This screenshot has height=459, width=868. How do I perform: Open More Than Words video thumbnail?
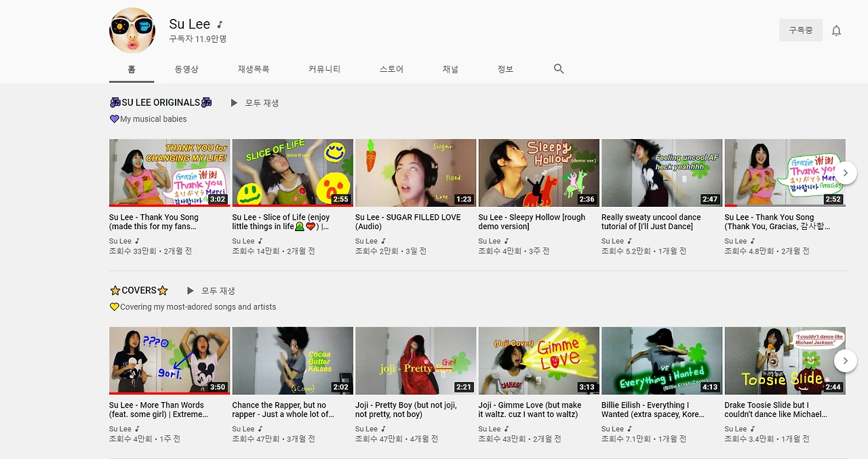[170, 361]
